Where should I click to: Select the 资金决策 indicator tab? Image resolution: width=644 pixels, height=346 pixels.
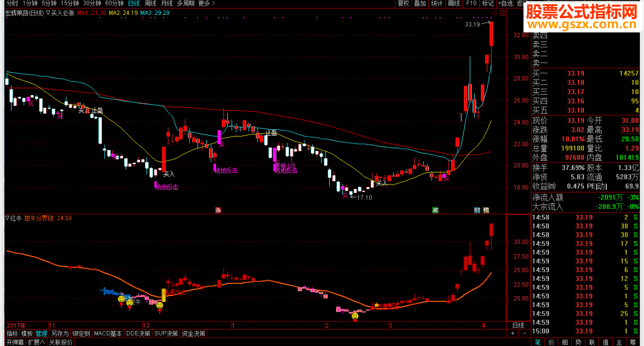click(x=193, y=334)
